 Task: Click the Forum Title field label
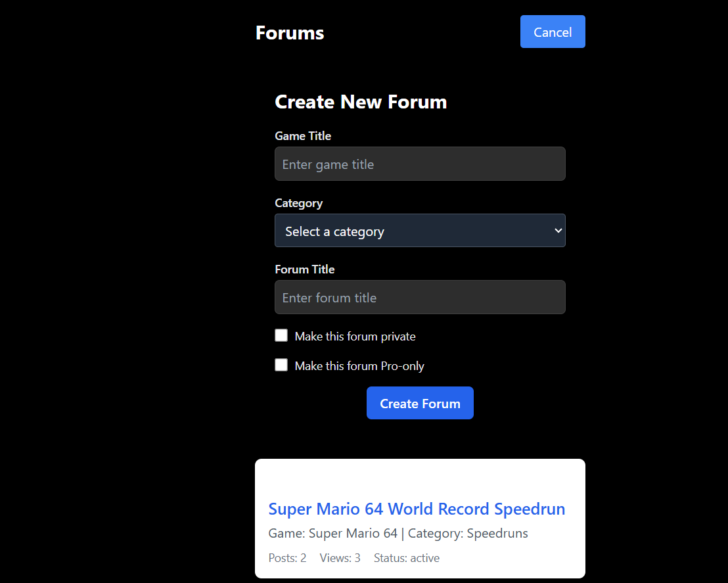pos(304,269)
